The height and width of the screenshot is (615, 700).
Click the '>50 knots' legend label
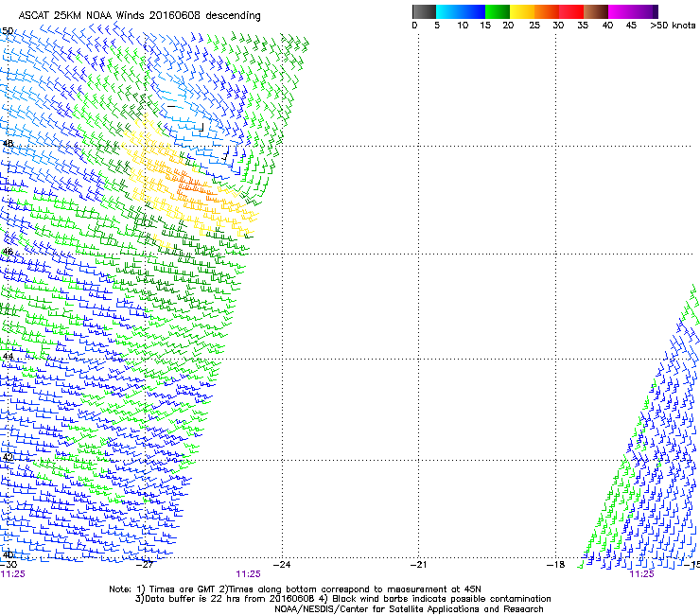point(673,26)
